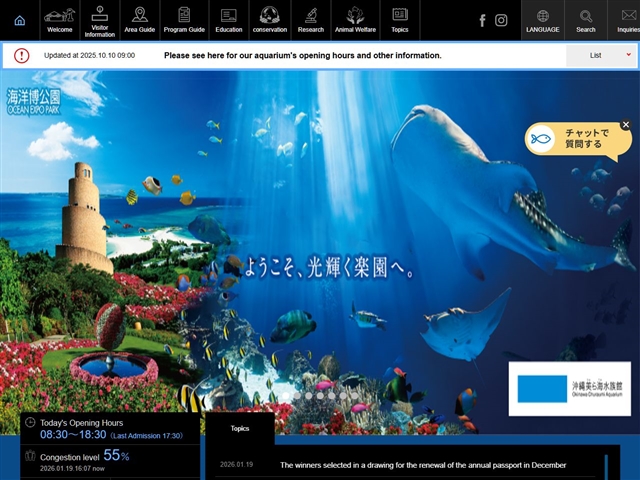Open aquarium opening hours notice
The image size is (640, 480).
click(x=302, y=56)
